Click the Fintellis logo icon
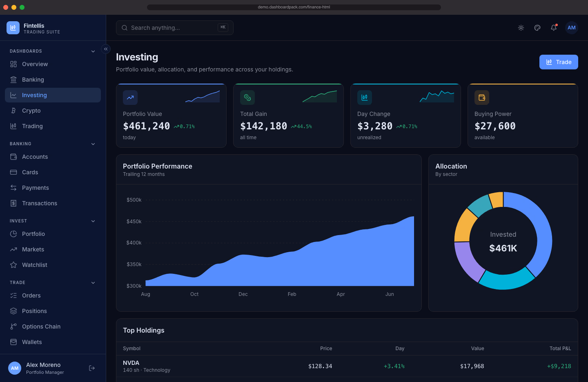Viewport: 588px width, 382px height. pyautogui.click(x=13, y=28)
